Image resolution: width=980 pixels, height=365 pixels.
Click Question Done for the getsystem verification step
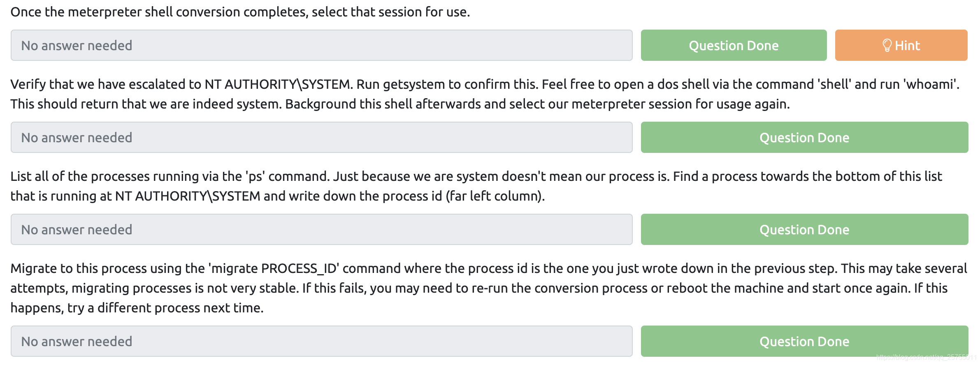point(804,137)
